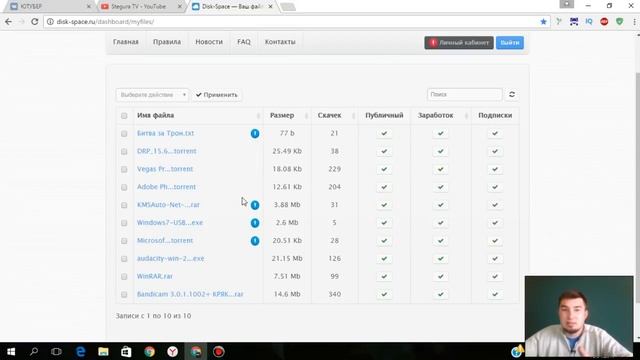
Task: Refresh the file table with reload icon
Action: coord(512,95)
